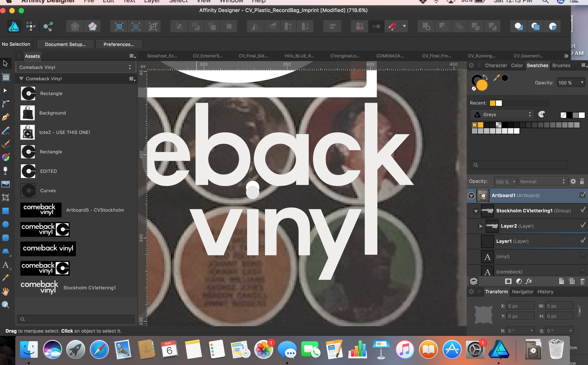
Task: Select the View hand tool
Action: [5, 291]
